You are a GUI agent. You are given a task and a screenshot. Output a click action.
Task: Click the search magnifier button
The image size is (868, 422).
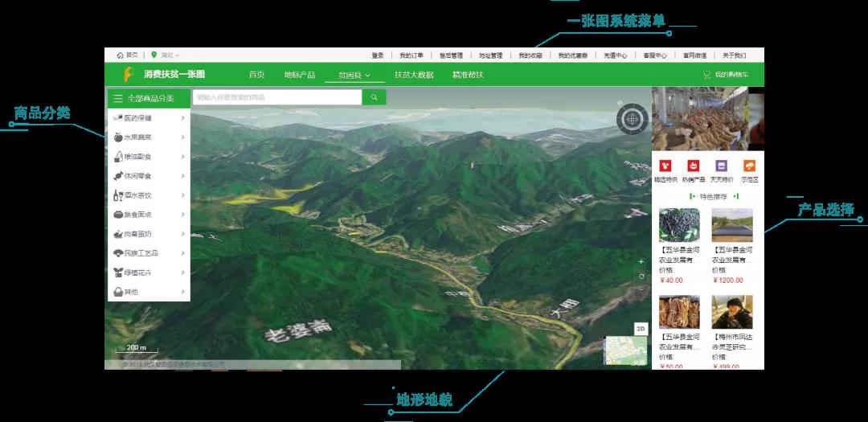pos(374,97)
